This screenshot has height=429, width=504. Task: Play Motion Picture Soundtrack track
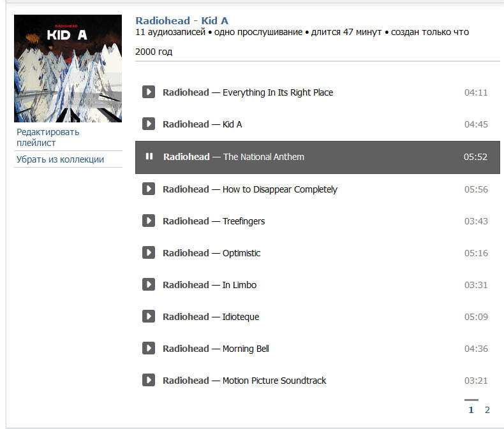coord(149,380)
